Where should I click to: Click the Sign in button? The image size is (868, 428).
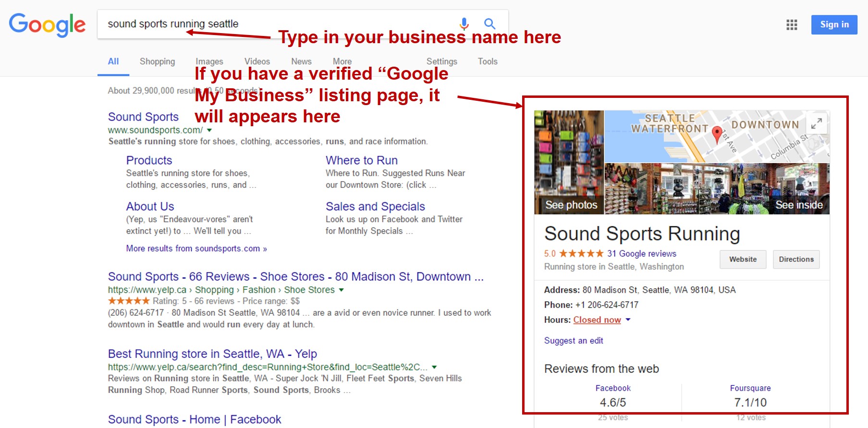tap(834, 24)
